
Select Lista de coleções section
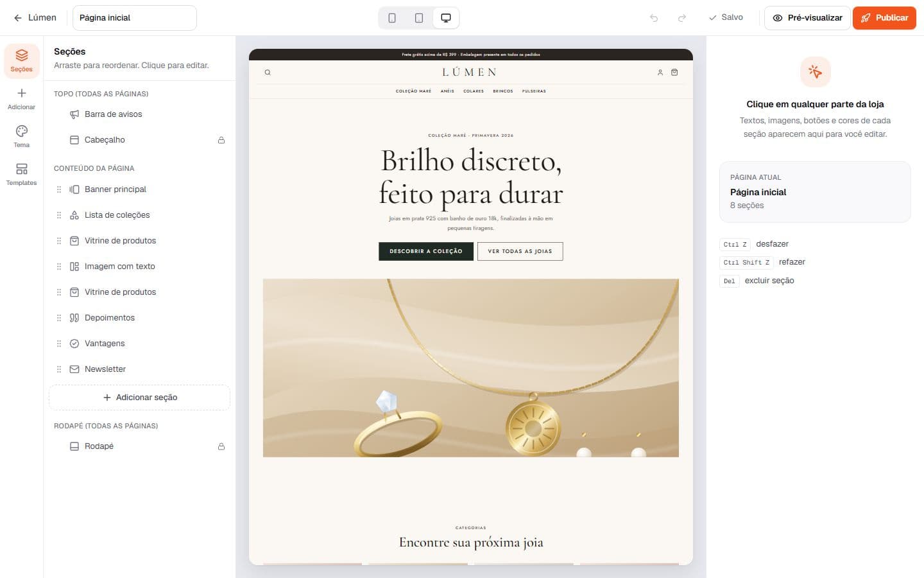pos(139,215)
